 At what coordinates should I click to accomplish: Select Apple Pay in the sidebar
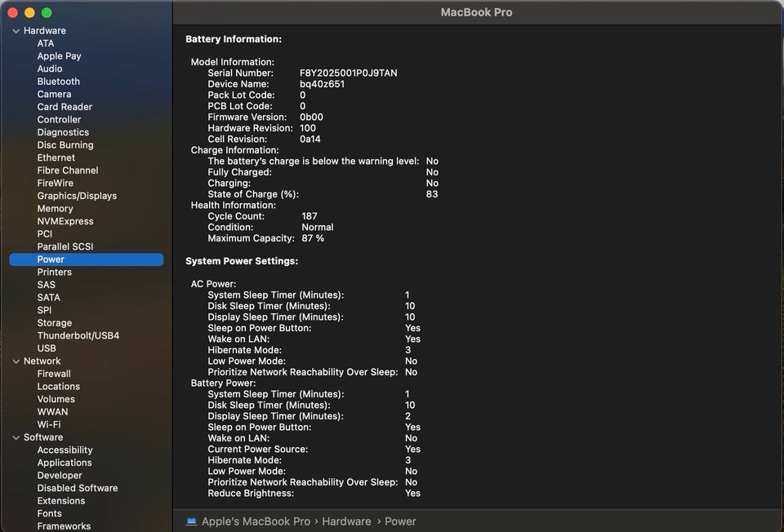tap(59, 56)
